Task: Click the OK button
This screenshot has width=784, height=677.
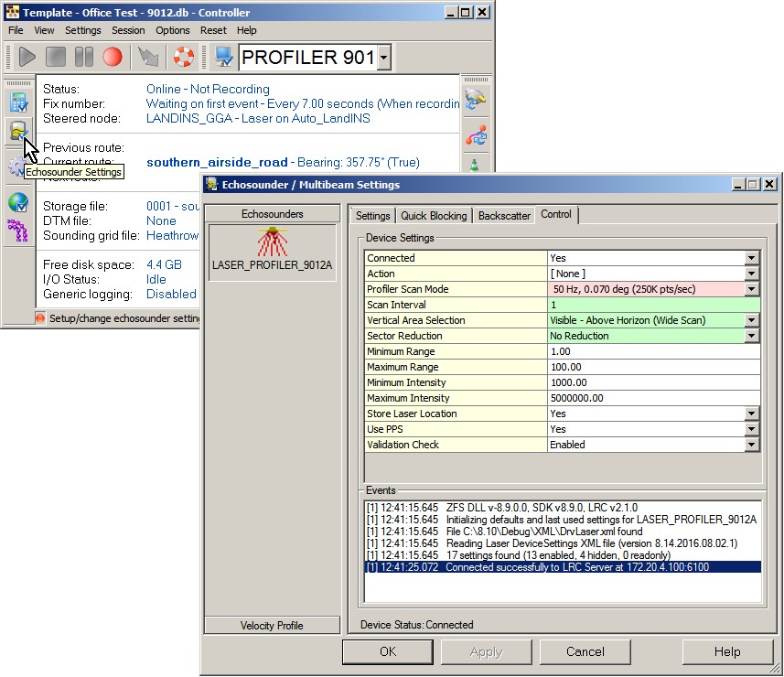Action: point(387,652)
